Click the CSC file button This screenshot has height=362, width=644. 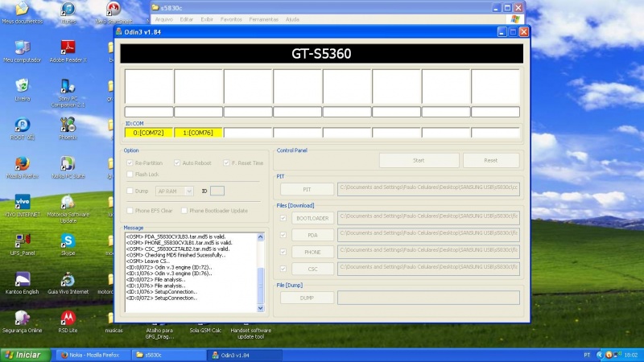(312, 269)
